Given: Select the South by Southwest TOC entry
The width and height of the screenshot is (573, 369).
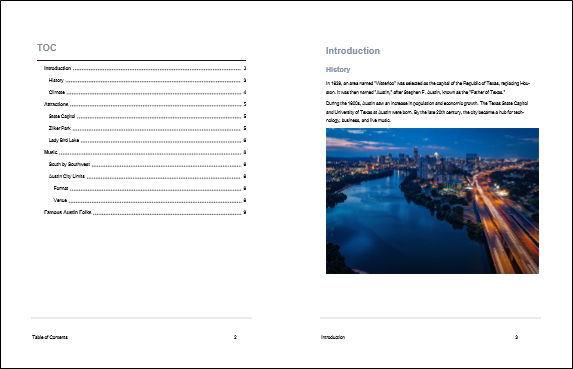Looking at the screenshot, I should [x=147, y=164].
